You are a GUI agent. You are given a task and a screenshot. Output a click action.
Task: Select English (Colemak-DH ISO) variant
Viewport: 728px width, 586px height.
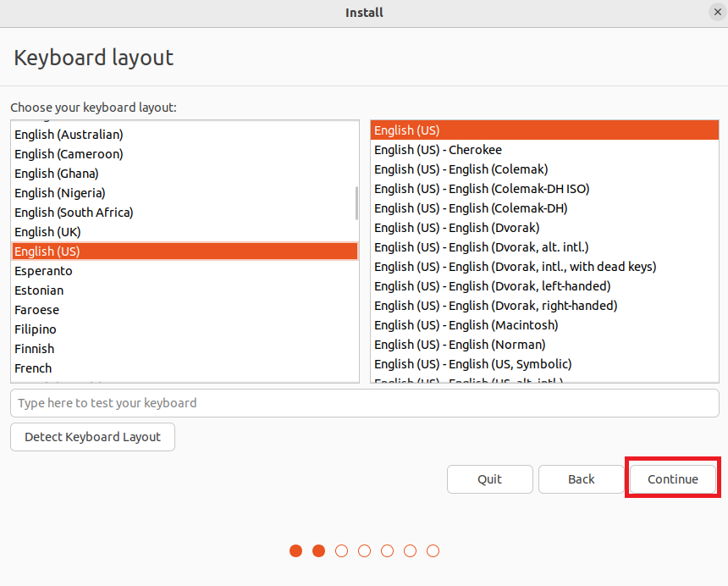(544, 189)
